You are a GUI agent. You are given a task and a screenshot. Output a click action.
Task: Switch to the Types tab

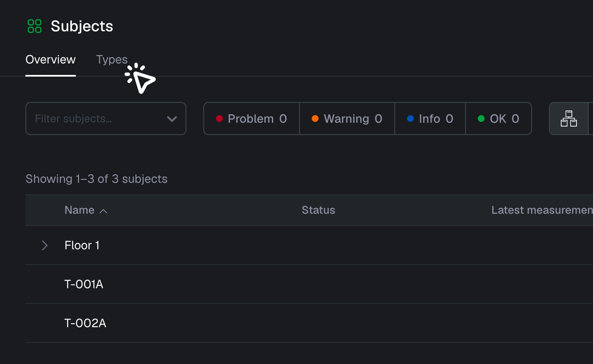pyautogui.click(x=112, y=60)
